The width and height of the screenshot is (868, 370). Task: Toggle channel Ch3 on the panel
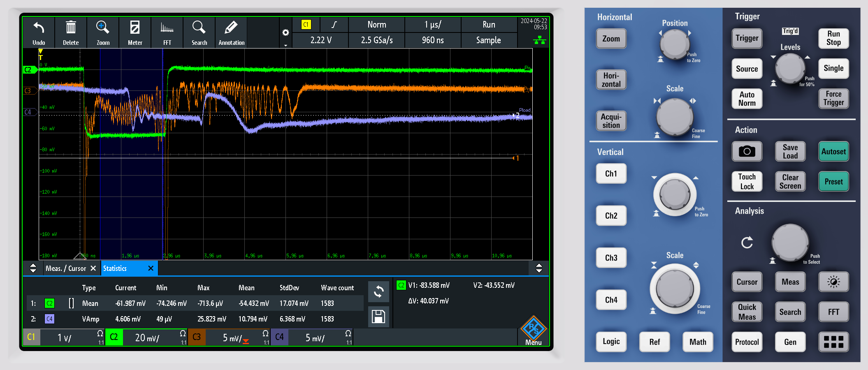(611, 258)
